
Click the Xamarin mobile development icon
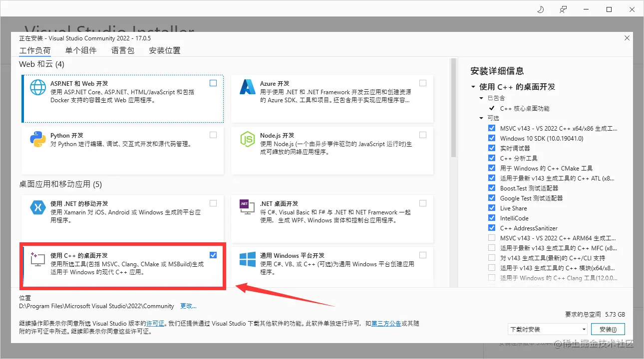click(38, 207)
